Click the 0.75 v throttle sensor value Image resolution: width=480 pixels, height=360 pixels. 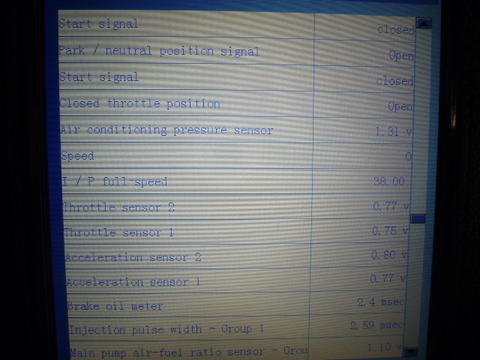tap(390, 231)
